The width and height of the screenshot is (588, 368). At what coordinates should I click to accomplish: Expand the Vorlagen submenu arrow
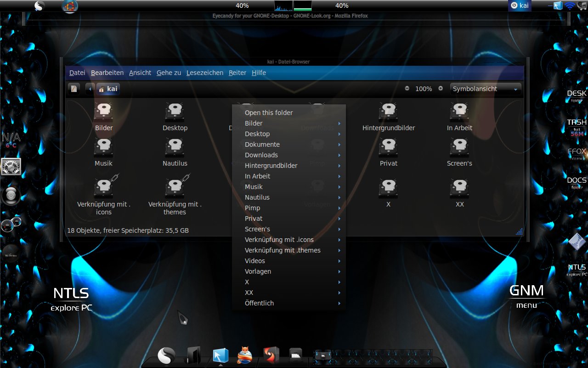(339, 271)
